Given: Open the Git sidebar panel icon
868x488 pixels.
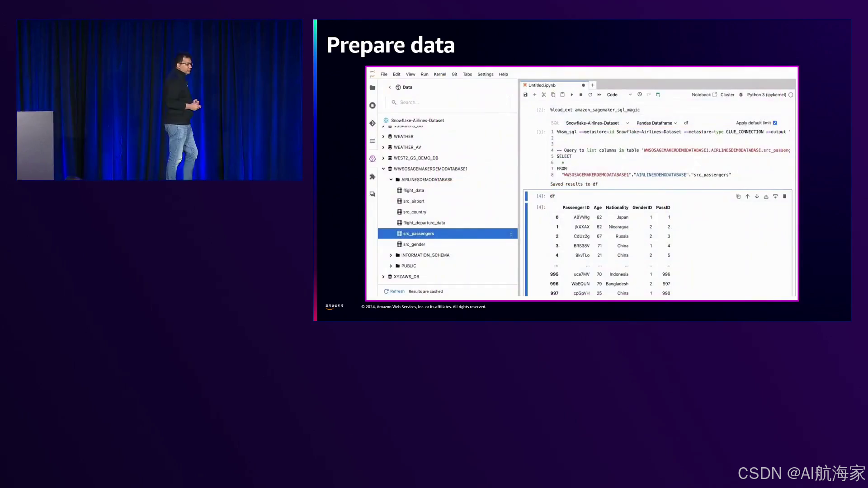Looking at the screenshot, I should 372,123.
